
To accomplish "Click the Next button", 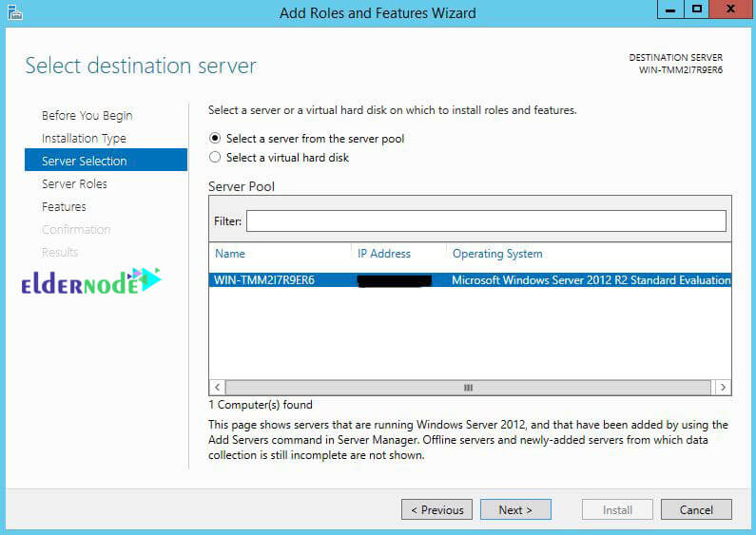I will point(515,509).
